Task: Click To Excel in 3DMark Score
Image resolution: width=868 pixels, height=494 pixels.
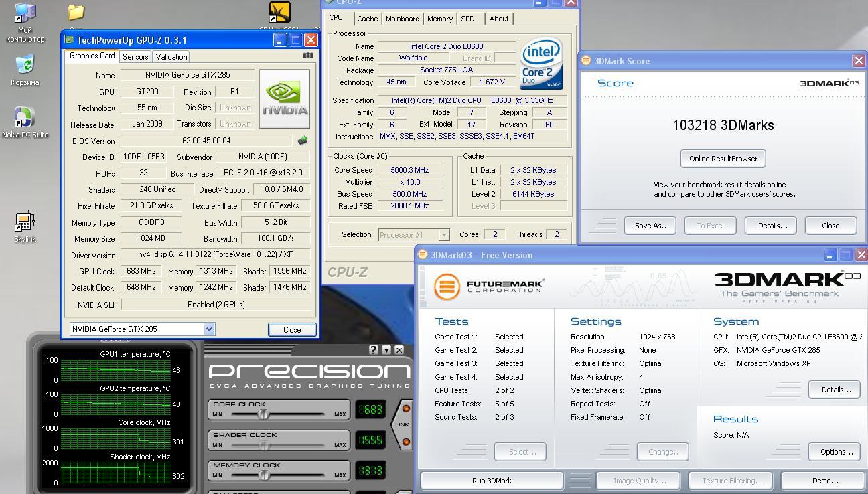Action: point(710,226)
